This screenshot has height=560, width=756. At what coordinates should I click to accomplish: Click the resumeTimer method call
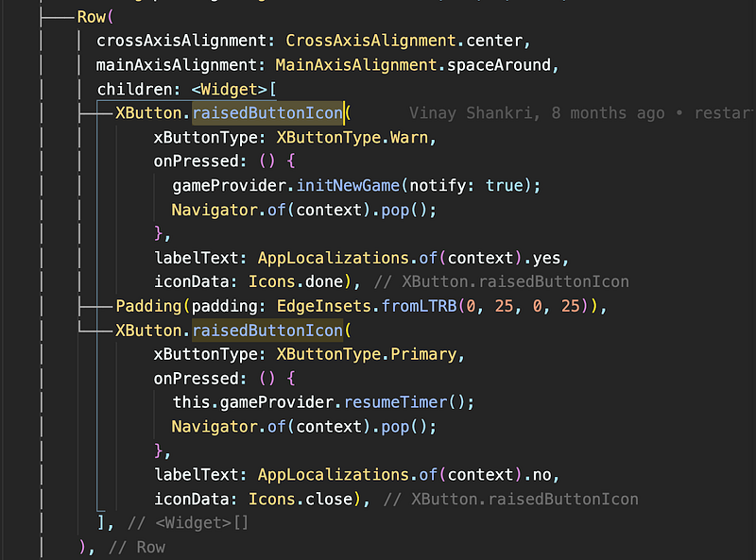click(x=395, y=402)
